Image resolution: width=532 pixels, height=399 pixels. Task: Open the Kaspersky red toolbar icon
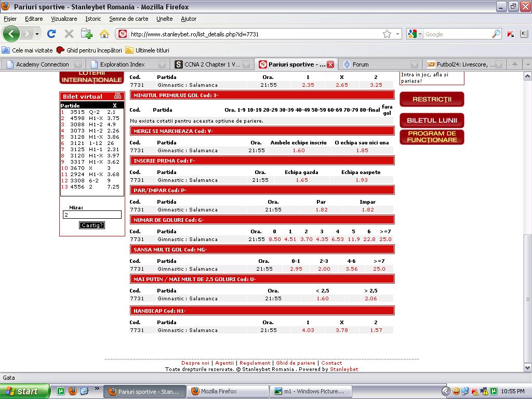[511, 34]
